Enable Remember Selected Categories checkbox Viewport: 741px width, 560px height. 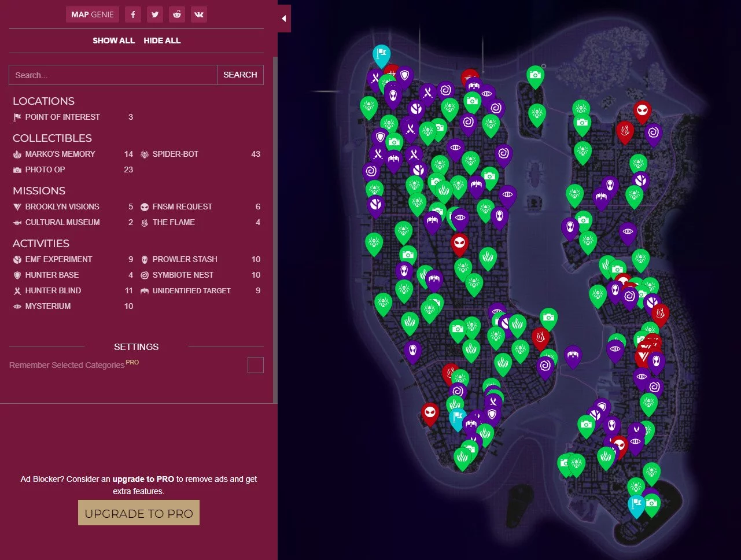point(256,365)
